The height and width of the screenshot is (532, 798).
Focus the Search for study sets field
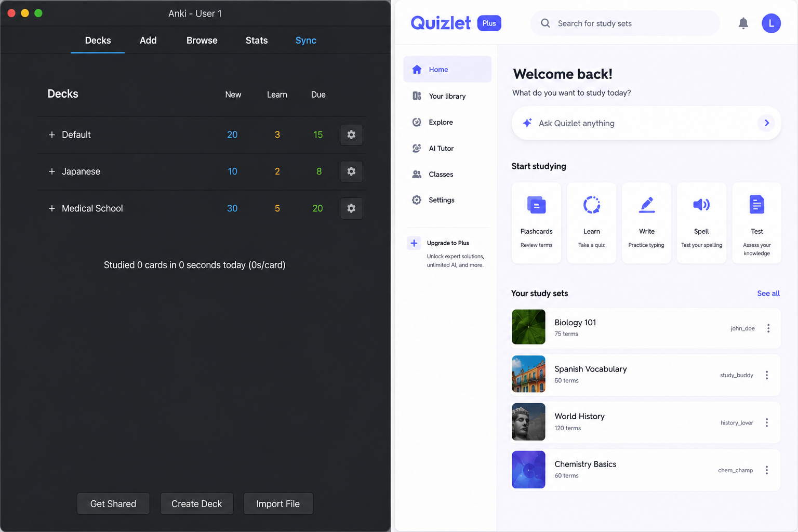626,23
